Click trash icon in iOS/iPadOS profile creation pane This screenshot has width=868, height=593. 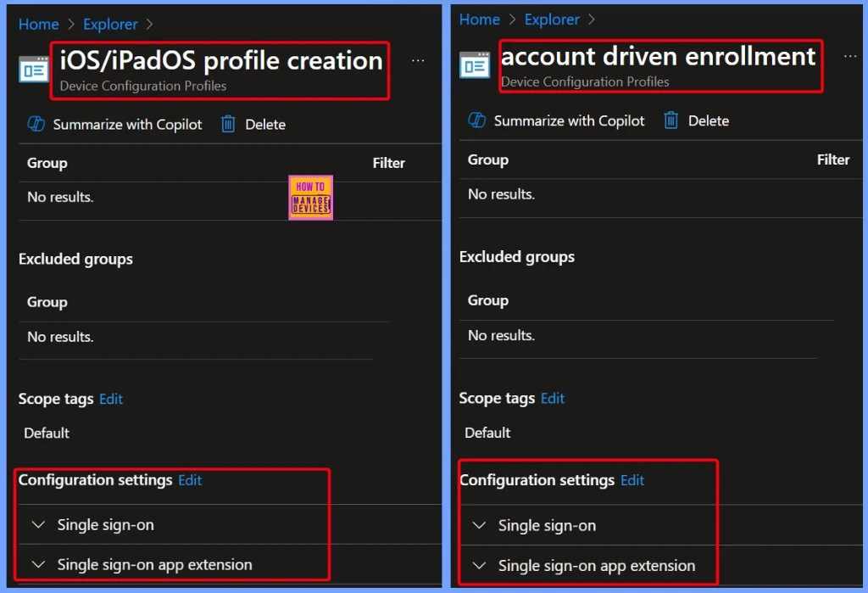pyautogui.click(x=228, y=124)
